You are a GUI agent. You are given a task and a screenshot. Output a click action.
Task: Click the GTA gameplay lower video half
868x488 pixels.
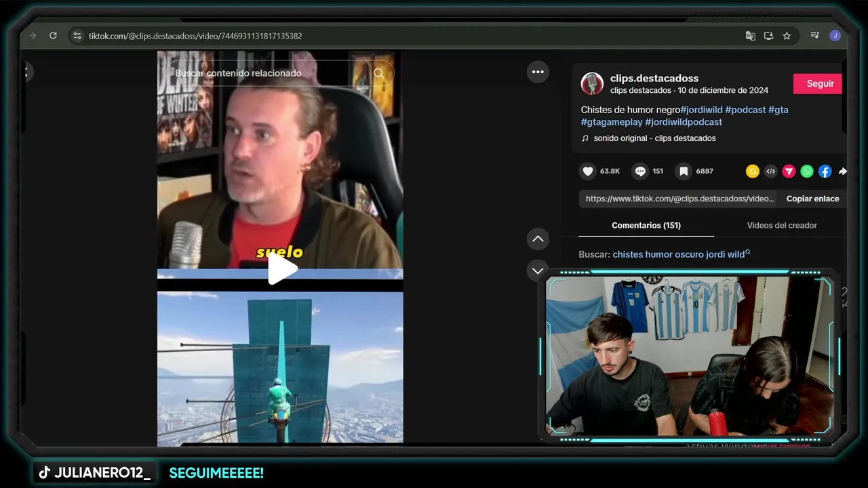[280, 368]
